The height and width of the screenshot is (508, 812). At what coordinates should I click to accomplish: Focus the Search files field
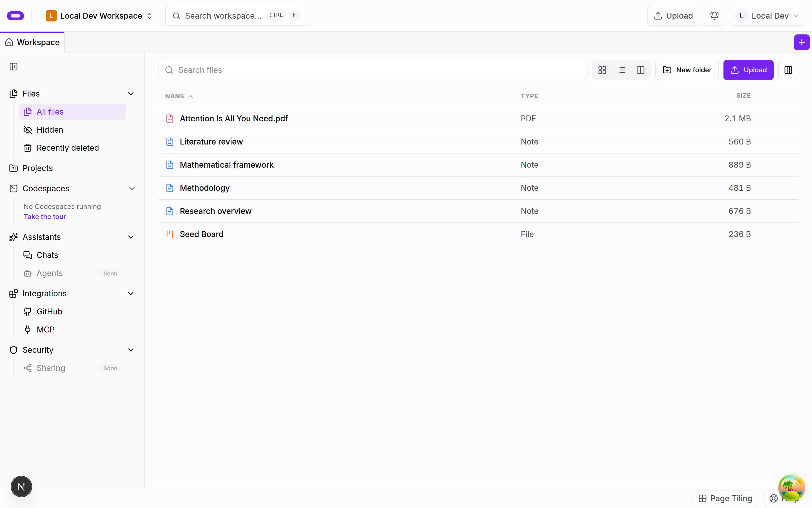(x=373, y=70)
